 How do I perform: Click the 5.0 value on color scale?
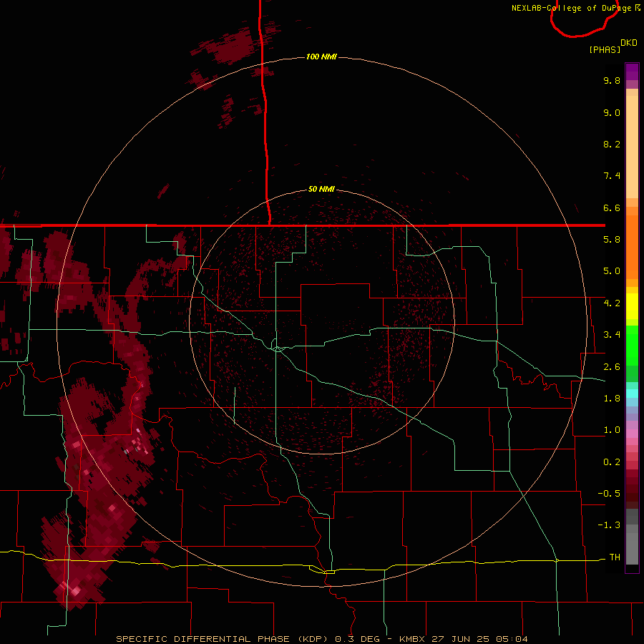[x=612, y=271]
